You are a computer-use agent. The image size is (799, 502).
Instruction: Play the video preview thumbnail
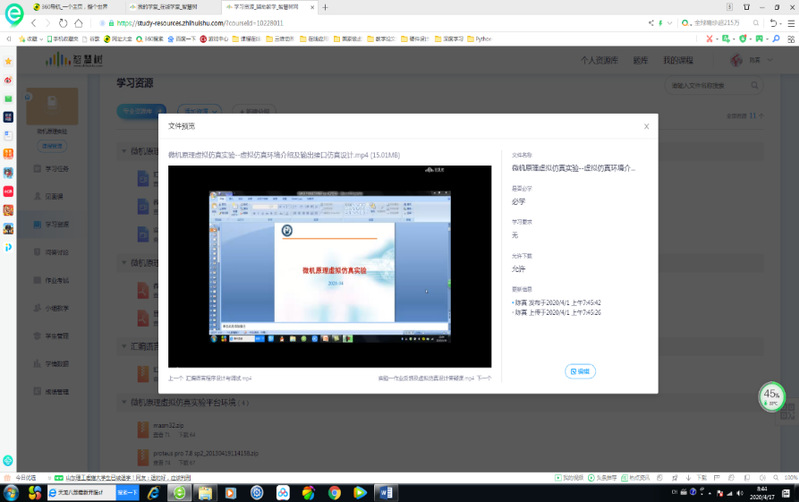tap(329, 267)
